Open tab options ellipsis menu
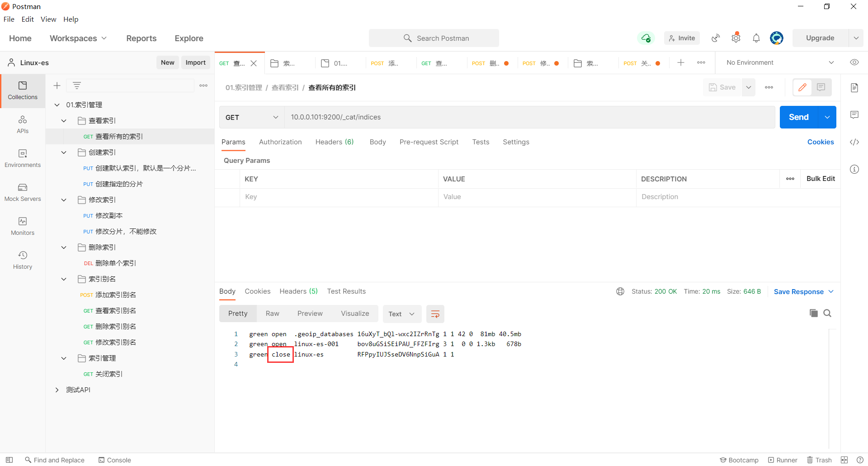 click(x=701, y=63)
